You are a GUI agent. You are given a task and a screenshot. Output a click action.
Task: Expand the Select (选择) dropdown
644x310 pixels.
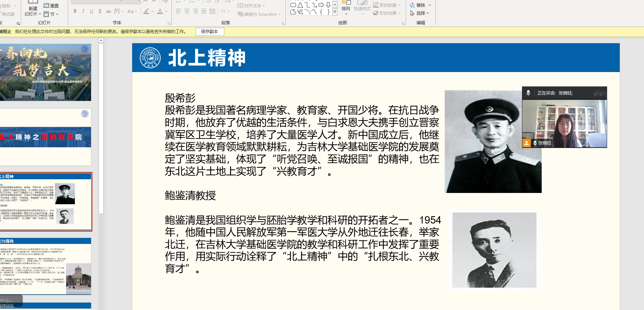point(420,13)
